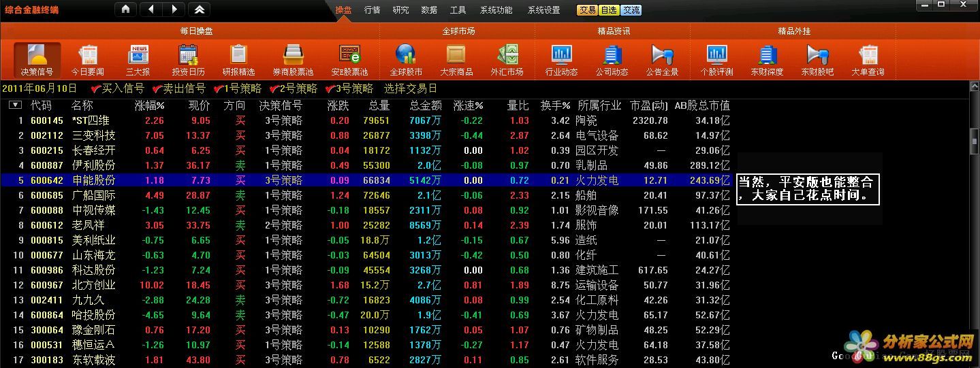Sort by AB股总市值 column header
Screen dimensions: 980x368
pyautogui.click(x=702, y=105)
